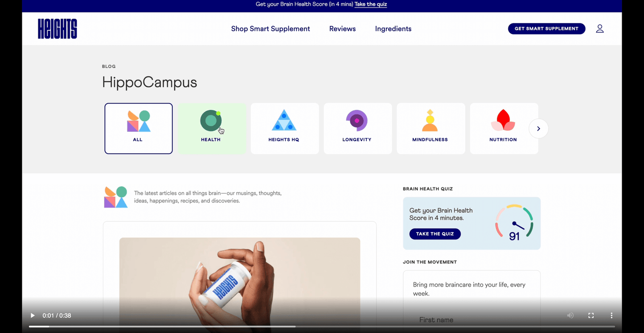The image size is (644, 333).
Task: Show next categories with arrow
Action: coord(538,129)
